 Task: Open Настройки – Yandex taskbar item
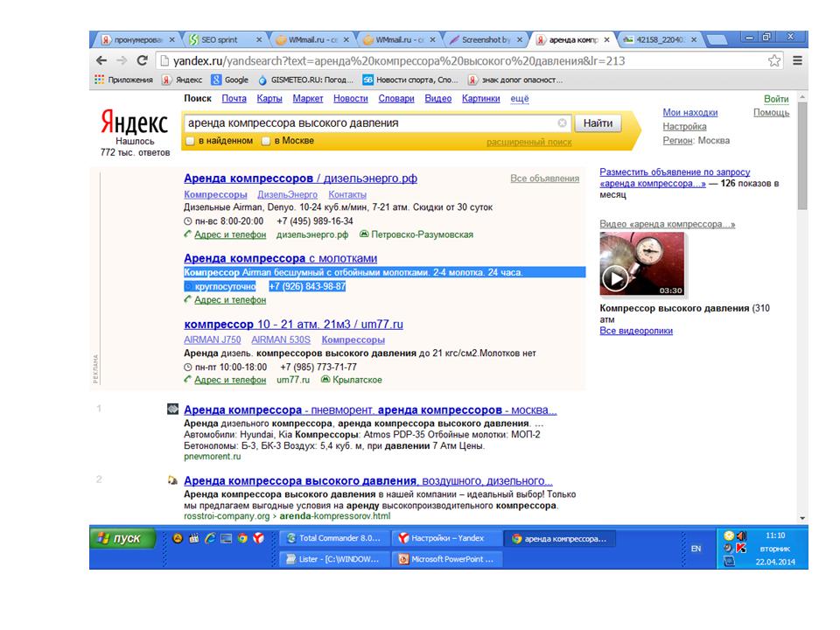pyautogui.click(x=446, y=538)
